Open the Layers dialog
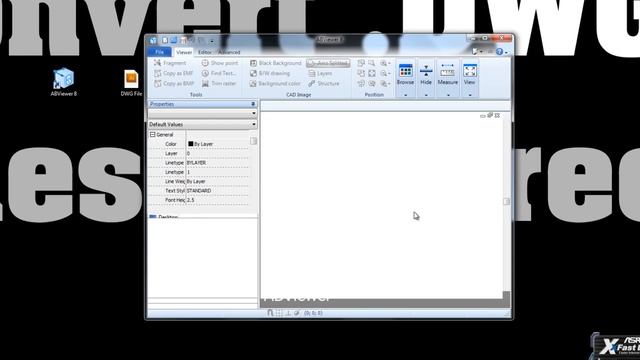 coord(320,73)
